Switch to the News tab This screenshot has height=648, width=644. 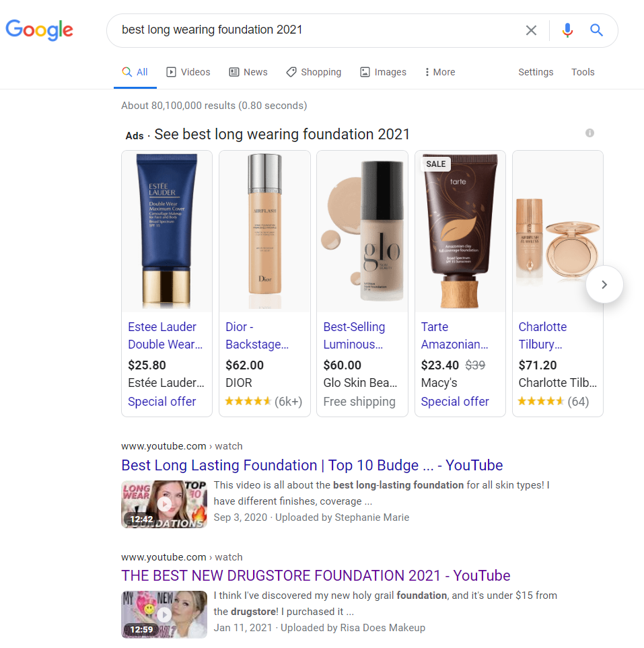coord(248,72)
